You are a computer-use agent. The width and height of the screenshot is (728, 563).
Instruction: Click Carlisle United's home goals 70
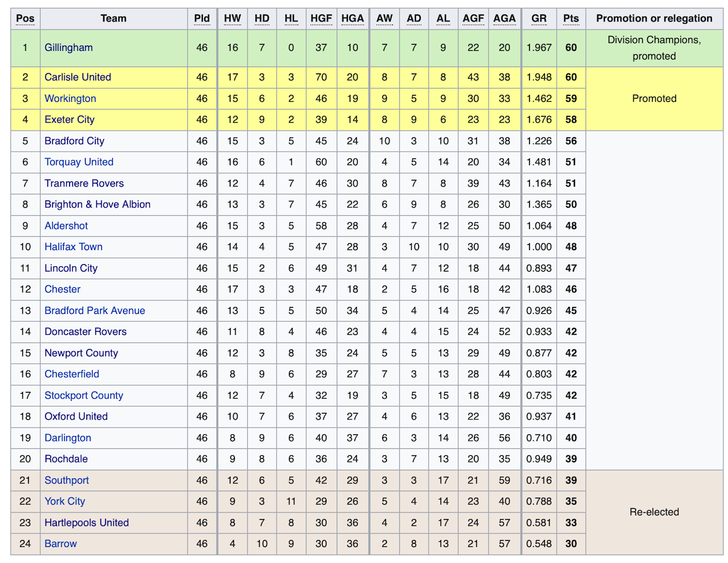(321, 77)
